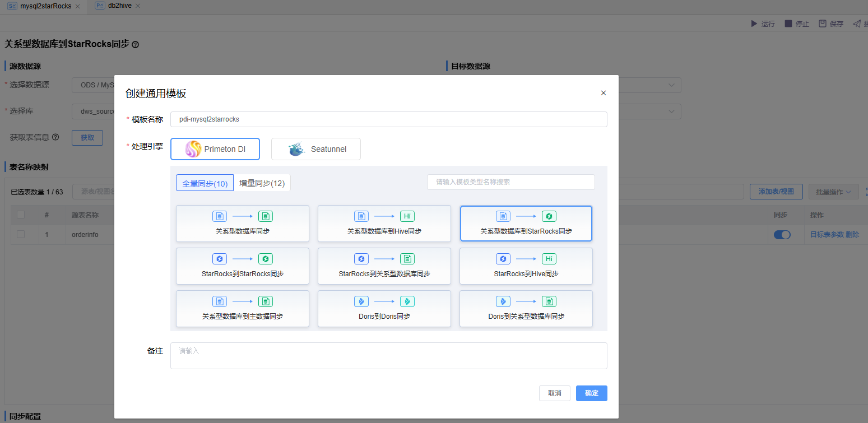
Task: Click the template type search field
Action: (510, 182)
